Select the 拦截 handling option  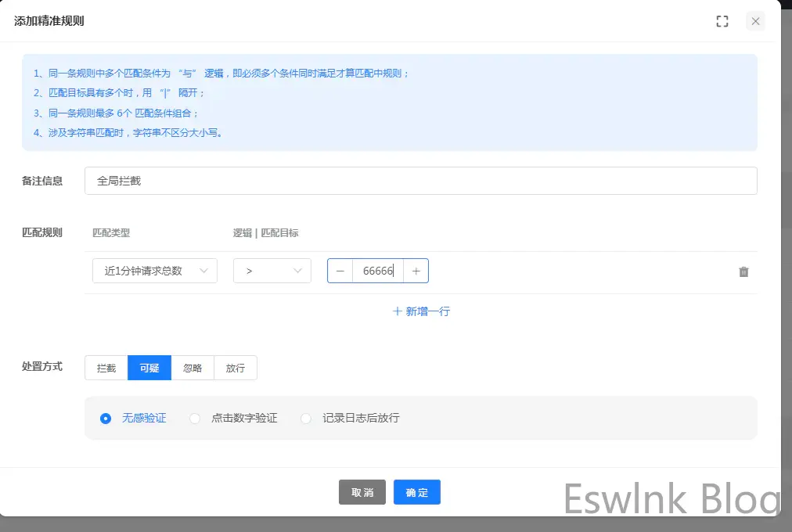[106, 368]
